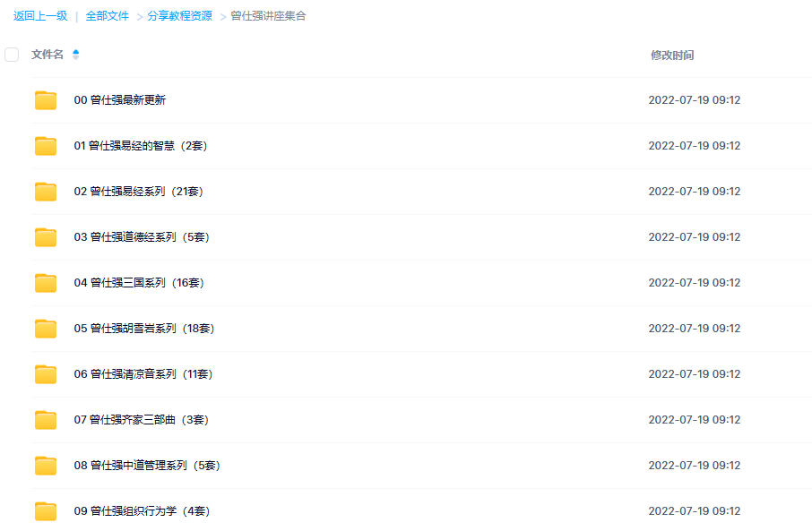Click the ascending sort arrow next to 文件名

[x=76, y=51]
